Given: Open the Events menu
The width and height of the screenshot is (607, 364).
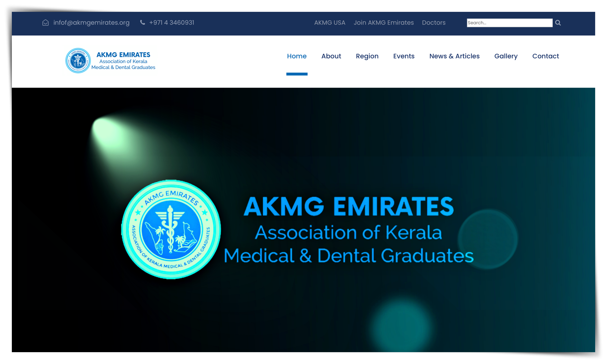Looking at the screenshot, I should (404, 56).
